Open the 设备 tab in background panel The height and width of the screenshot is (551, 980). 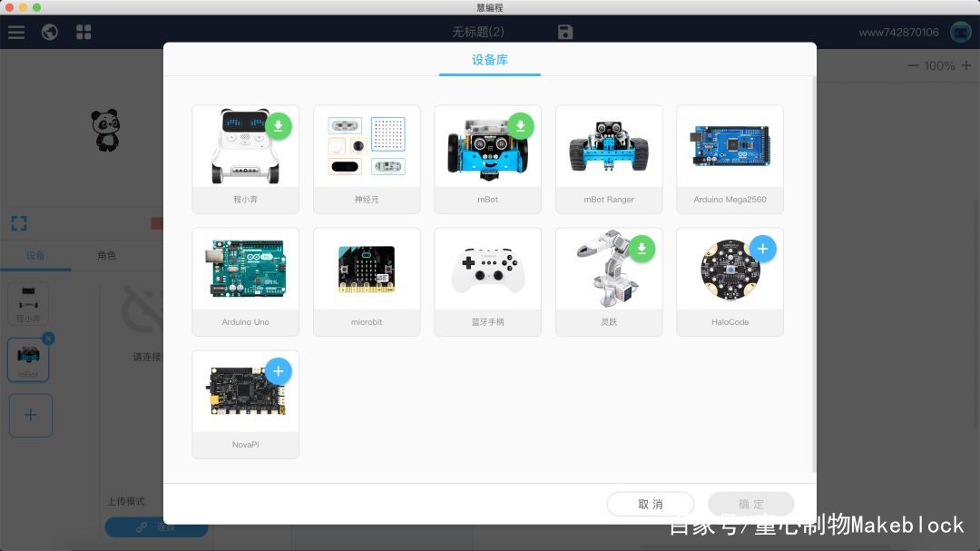coord(35,255)
